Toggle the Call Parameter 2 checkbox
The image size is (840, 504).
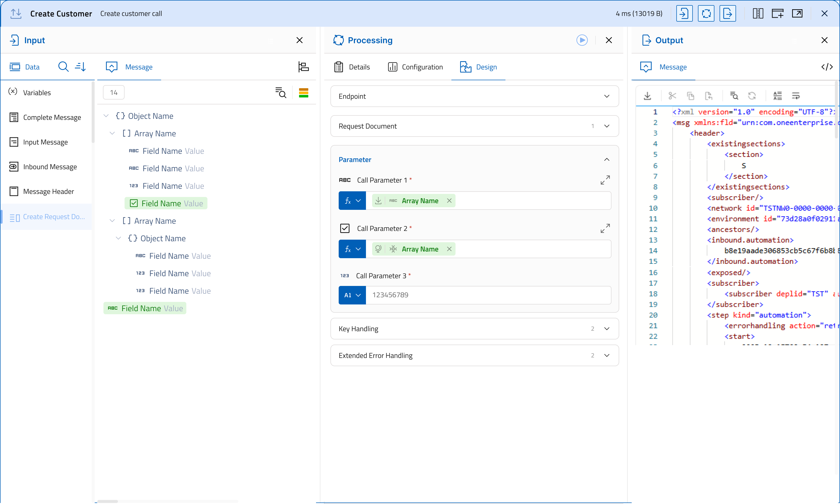pos(345,228)
